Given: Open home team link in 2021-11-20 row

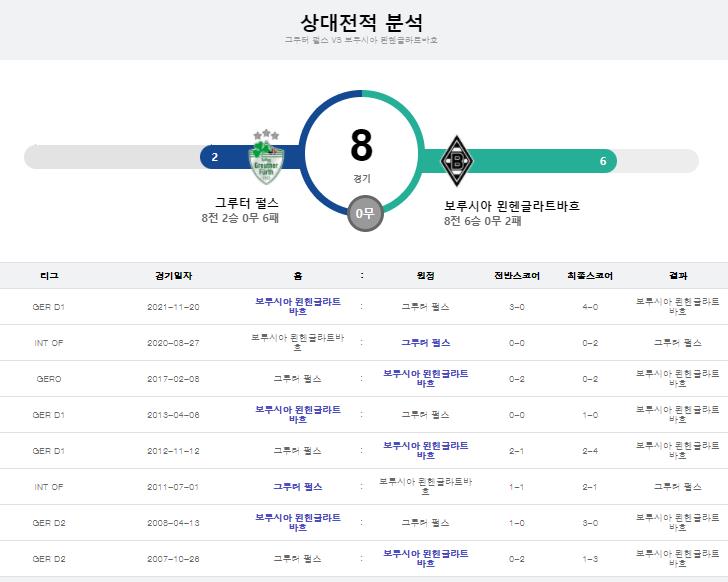Looking at the screenshot, I should (x=298, y=306).
